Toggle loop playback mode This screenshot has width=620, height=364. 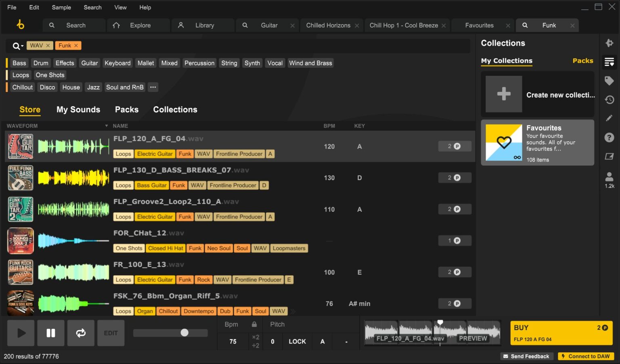tap(81, 333)
